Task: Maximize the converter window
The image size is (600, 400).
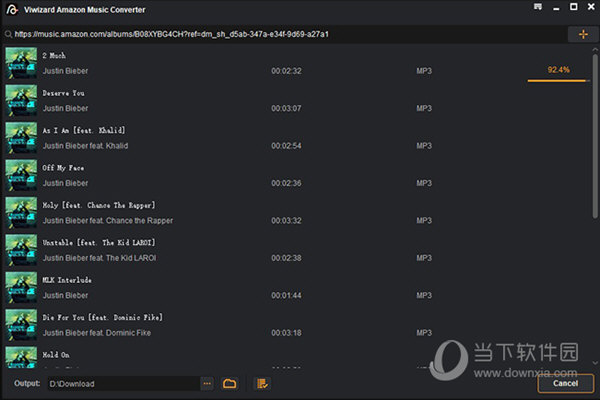Action: 574,7
